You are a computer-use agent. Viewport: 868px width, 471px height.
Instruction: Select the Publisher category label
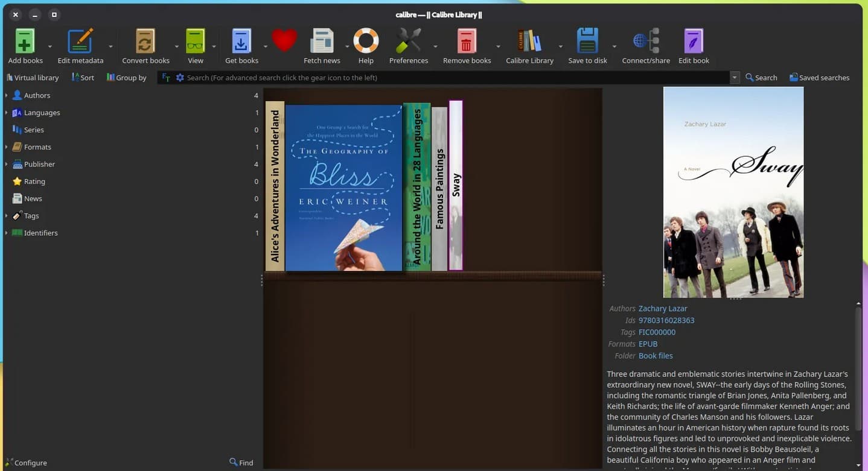pyautogui.click(x=39, y=164)
